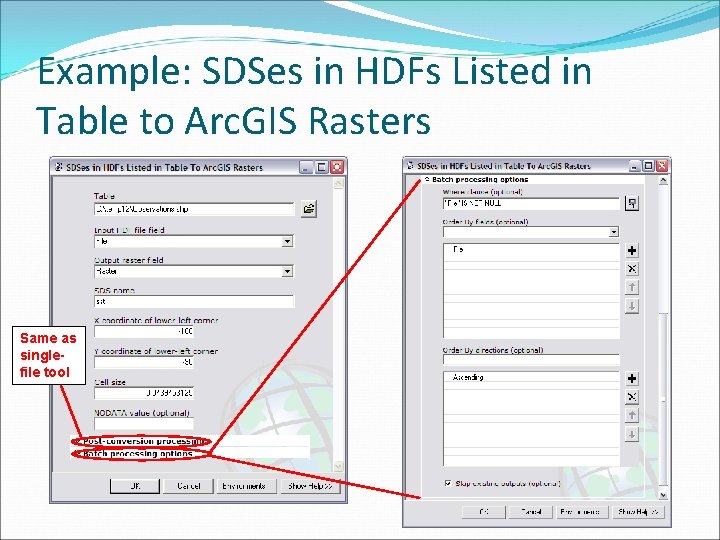Image resolution: width=720 pixels, height=540 pixels.
Task: Click OK in the left dialog
Action: [135, 486]
